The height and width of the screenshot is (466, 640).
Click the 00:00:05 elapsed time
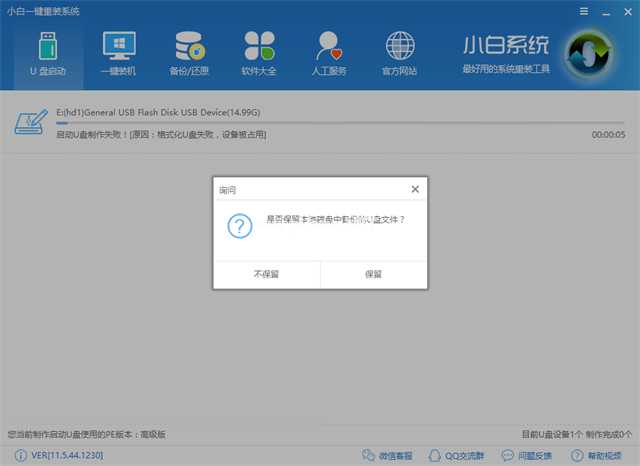(x=608, y=135)
